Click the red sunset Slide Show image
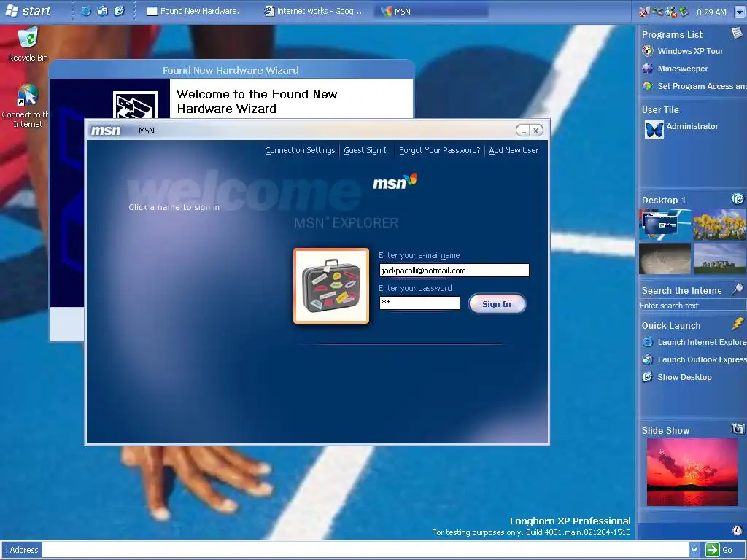Screen dimensions: 747x560 coord(692,472)
